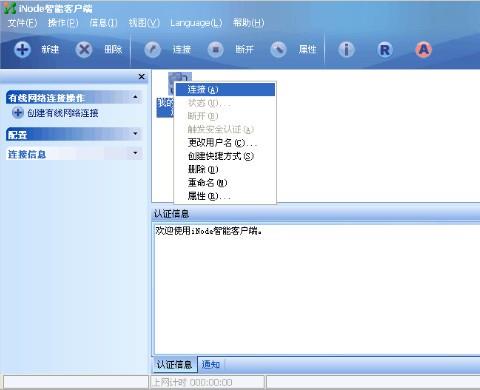Switch to the 认证信息 tab
The width and height of the screenshot is (480, 390).
point(174,364)
